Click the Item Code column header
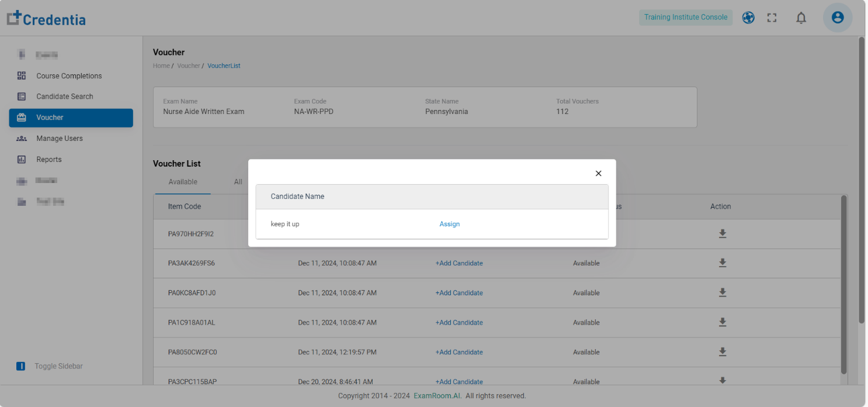 point(185,206)
